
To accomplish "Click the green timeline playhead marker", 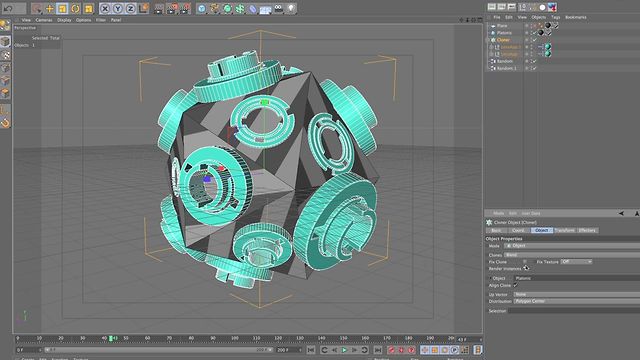I will click(x=111, y=338).
